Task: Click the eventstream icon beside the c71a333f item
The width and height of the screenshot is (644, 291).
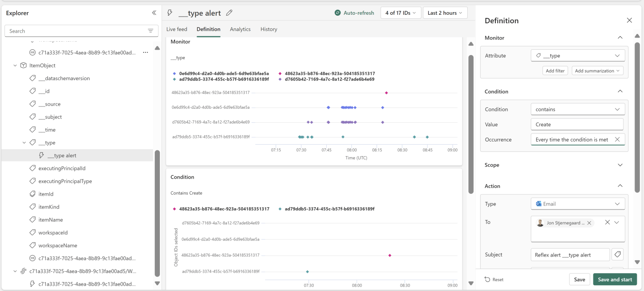Action: tap(23, 271)
